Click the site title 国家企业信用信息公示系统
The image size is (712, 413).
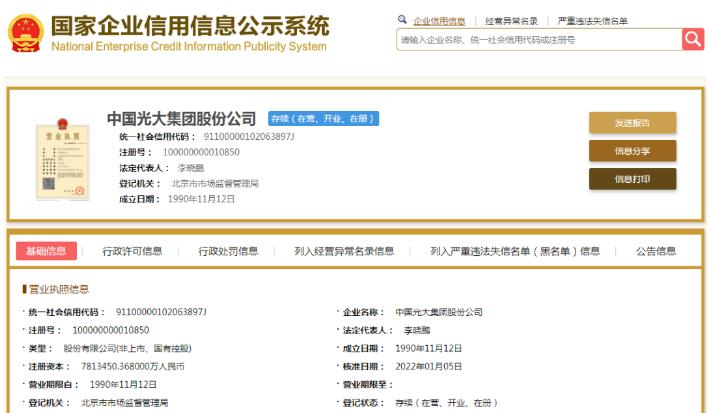click(190, 25)
